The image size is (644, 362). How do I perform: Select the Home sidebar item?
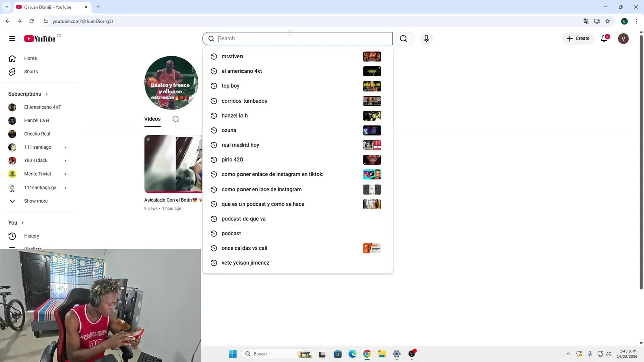pos(39,58)
